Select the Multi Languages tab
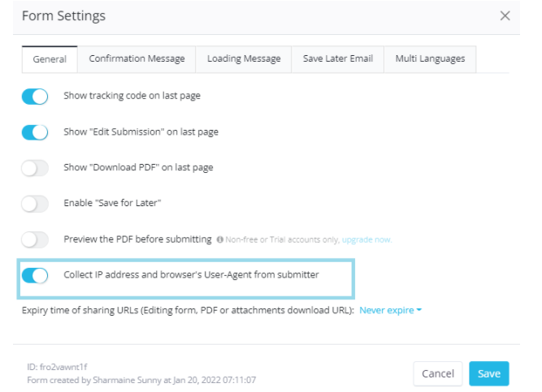This screenshot has height=392, width=542. [x=430, y=59]
